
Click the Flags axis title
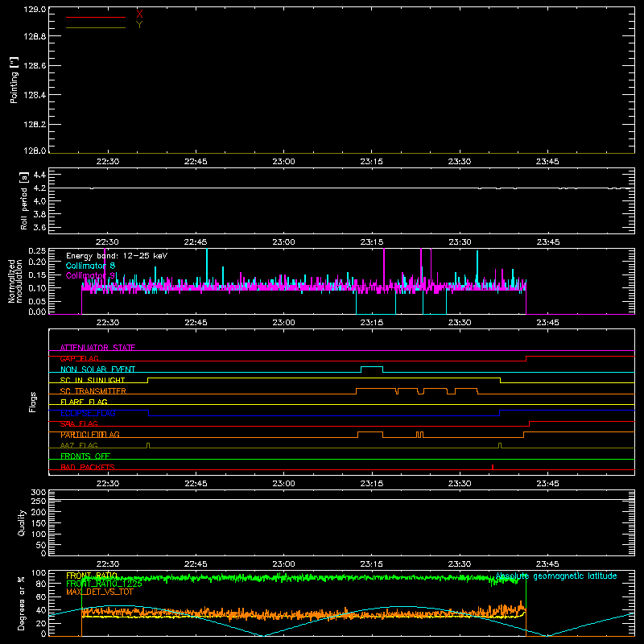(x=32, y=402)
